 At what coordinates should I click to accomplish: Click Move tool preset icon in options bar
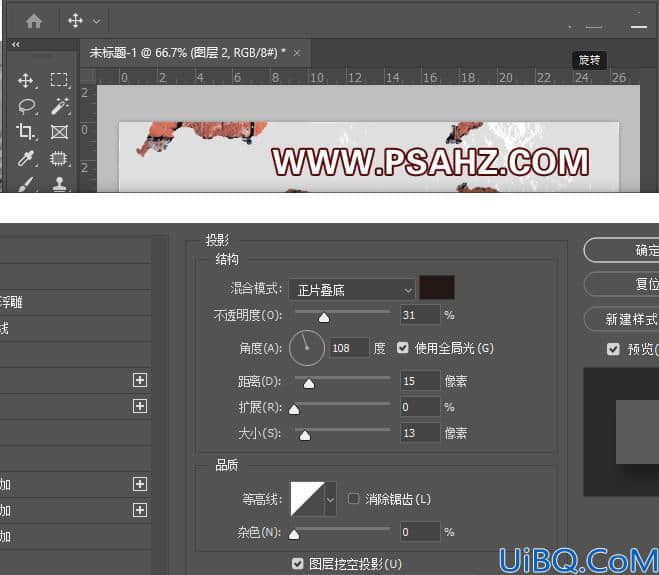[x=76, y=21]
